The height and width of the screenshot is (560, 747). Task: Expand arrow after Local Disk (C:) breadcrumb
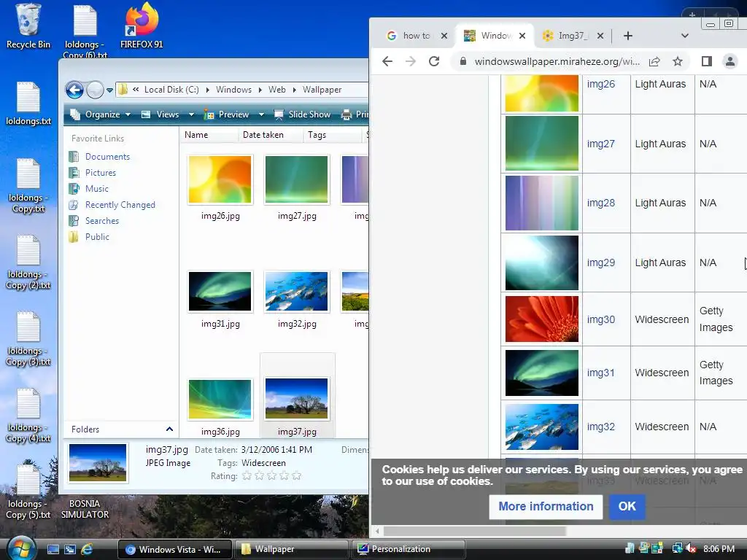click(207, 90)
